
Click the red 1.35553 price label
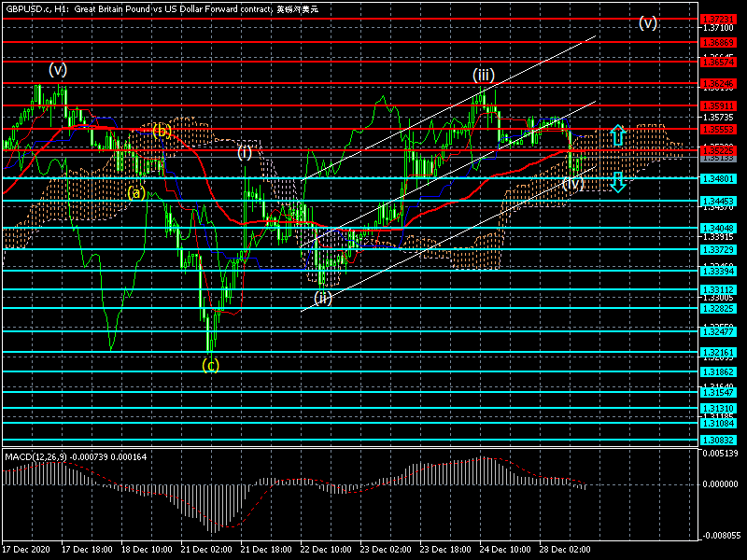click(718, 129)
